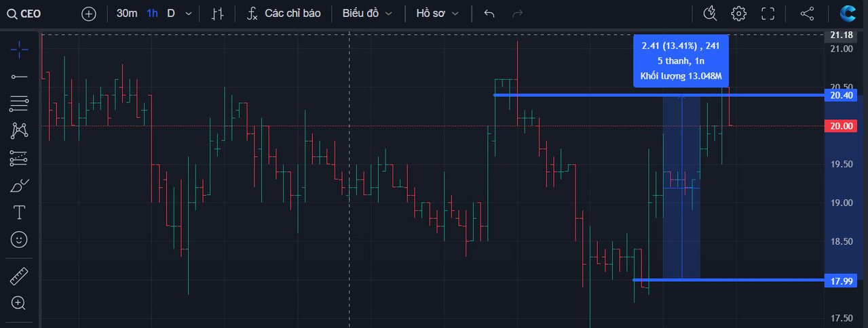Click the 21.00 price axis label
This screenshot has width=868, height=328.
842,49
